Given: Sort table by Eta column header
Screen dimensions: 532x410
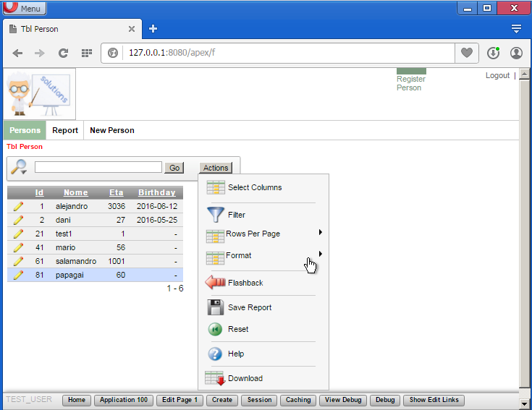Looking at the screenshot, I should point(116,192).
